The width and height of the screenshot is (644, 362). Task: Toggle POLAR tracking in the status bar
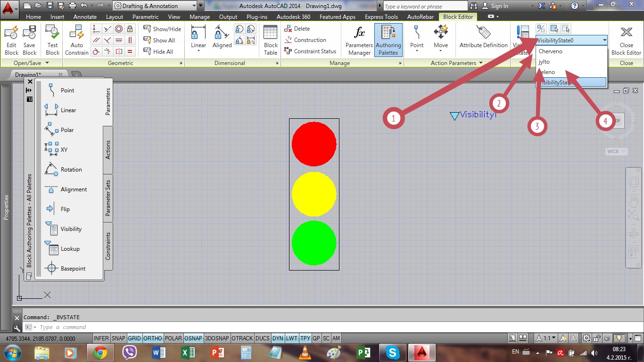tap(173, 338)
